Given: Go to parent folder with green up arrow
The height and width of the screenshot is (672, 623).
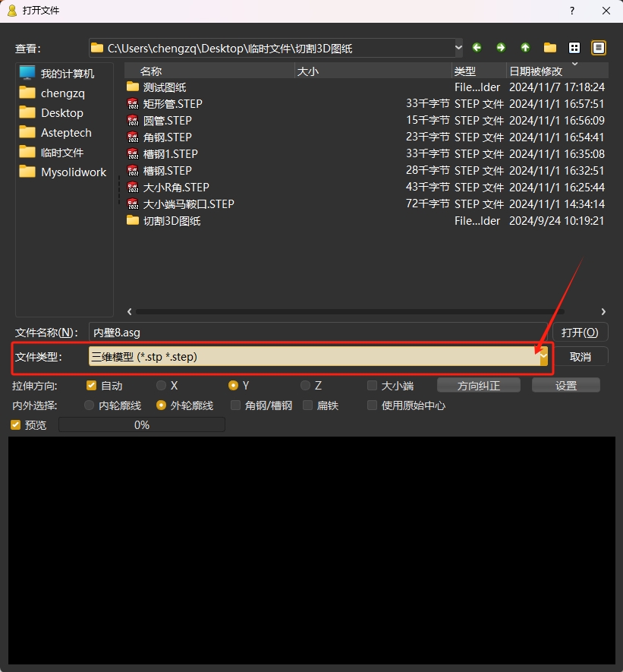Looking at the screenshot, I should click(525, 48).
